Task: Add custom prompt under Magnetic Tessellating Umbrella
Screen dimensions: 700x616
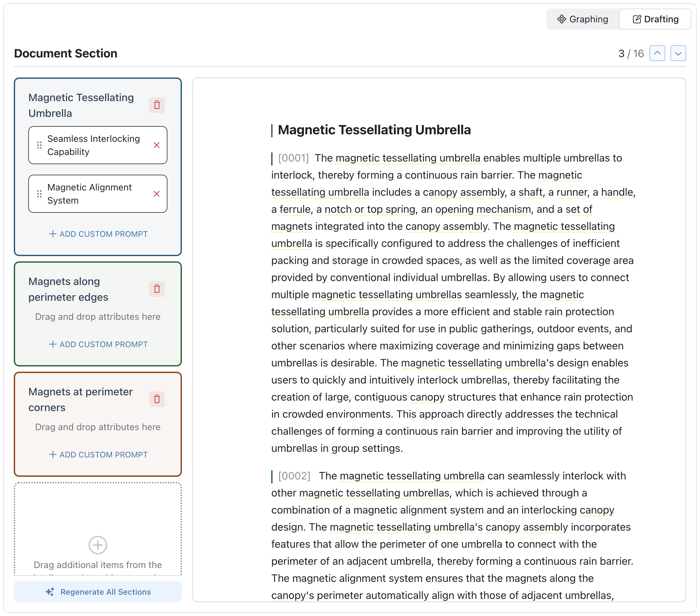Action: click(x=98, y=234)
